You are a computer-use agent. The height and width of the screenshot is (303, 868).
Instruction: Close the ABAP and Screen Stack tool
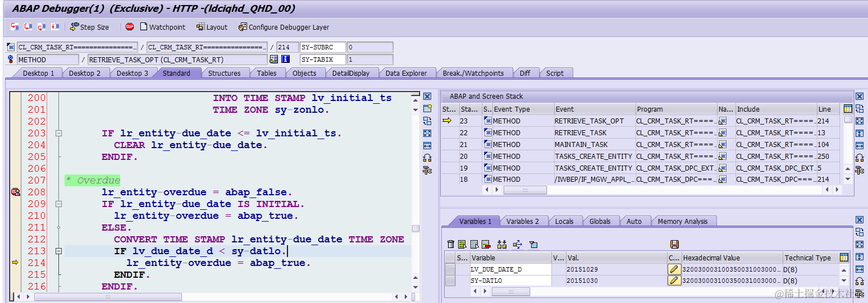coord(860,97)
